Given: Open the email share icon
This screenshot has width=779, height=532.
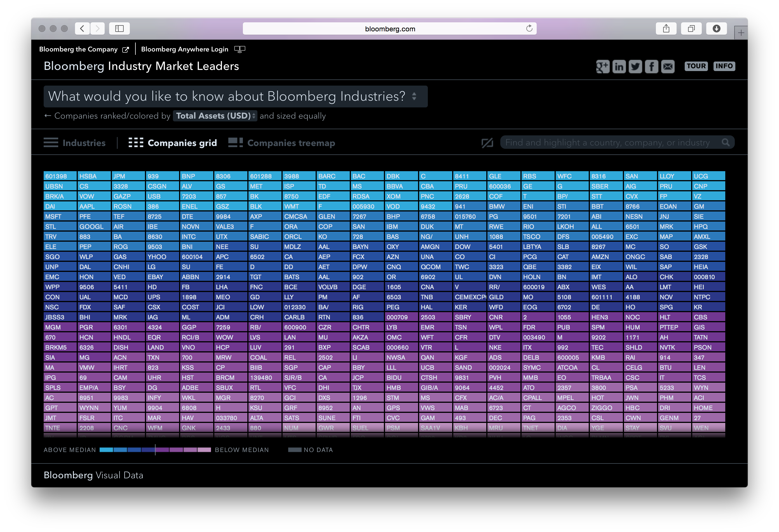Looking at the screenshot, I should 668,66.
